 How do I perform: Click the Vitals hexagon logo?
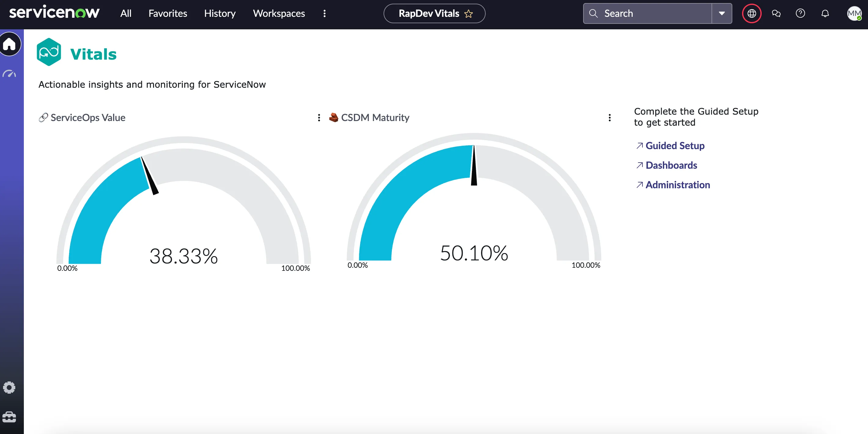pyautogui.click(x=49, y=52)
